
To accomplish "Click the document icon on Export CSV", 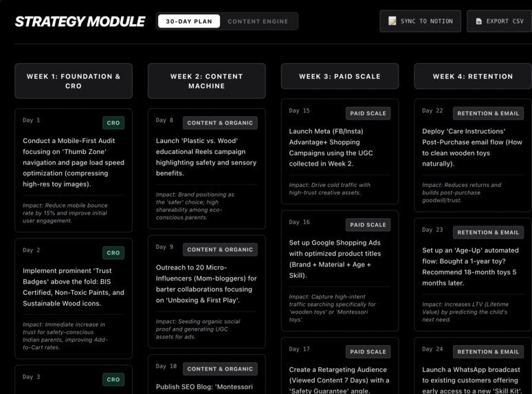I will pyautogui.click(x=479, y=21).
